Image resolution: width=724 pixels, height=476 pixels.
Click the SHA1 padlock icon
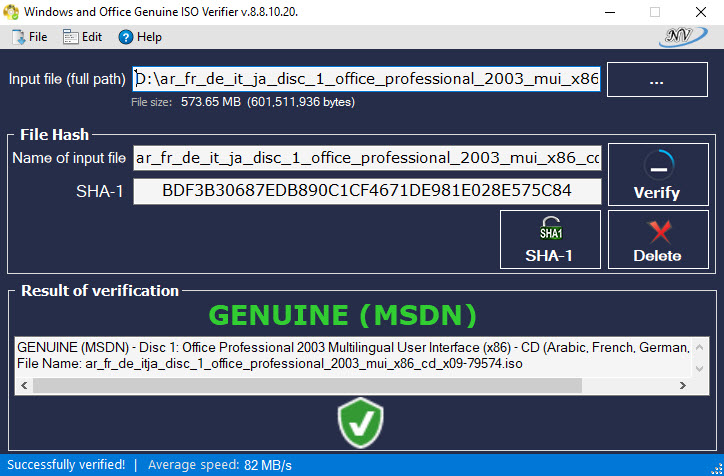[x=551, y=228]
